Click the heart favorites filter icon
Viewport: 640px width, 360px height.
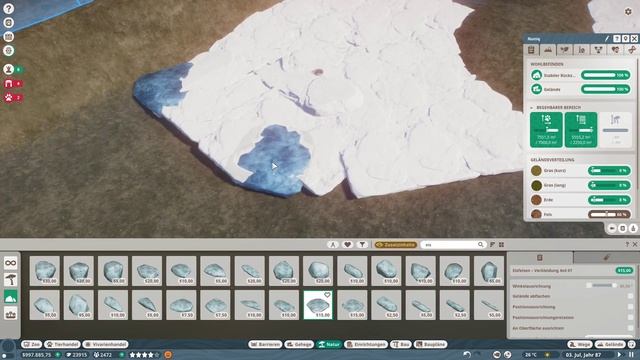(347, 244)
